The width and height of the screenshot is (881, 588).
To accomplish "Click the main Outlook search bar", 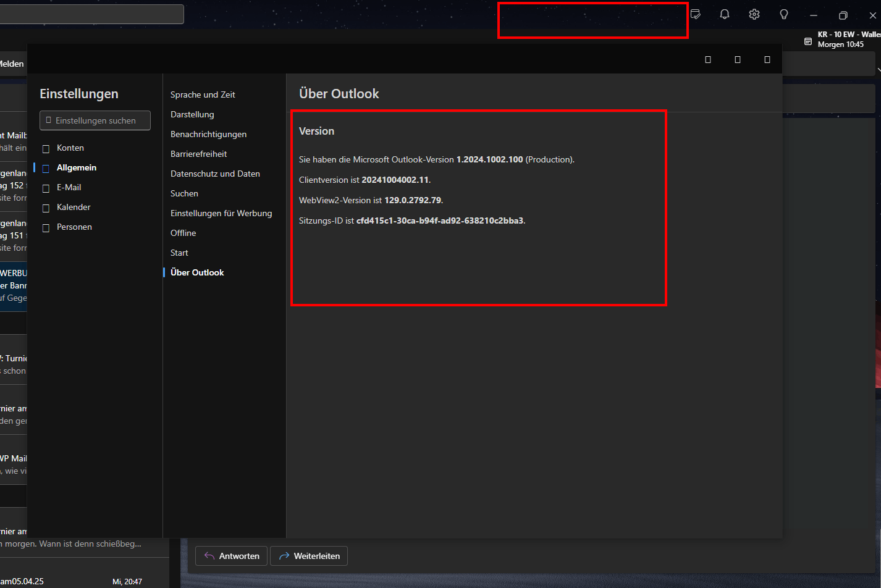I will pyautogui.click(x=92, y=14).
